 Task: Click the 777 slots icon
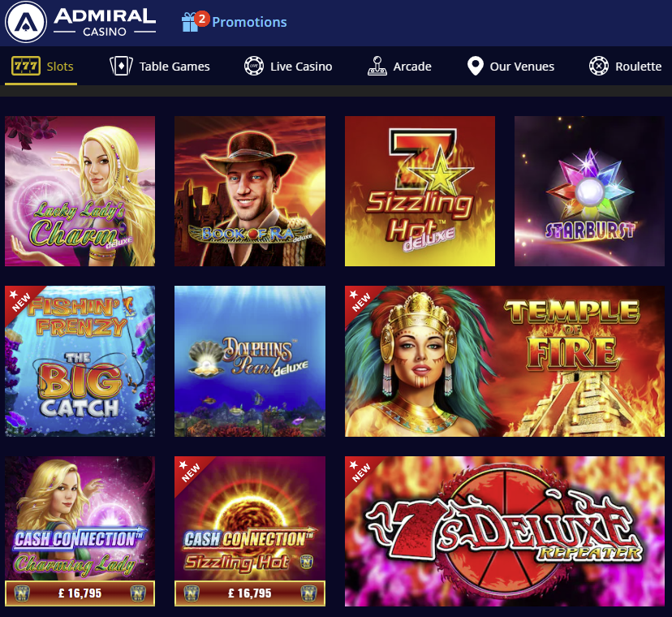(x=26, y=67)
